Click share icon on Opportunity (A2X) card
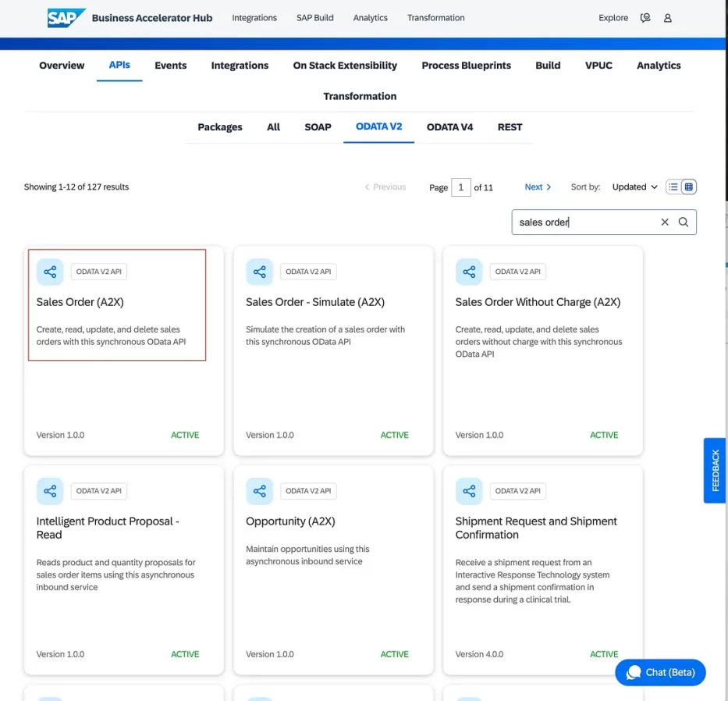 pos(260,491)
